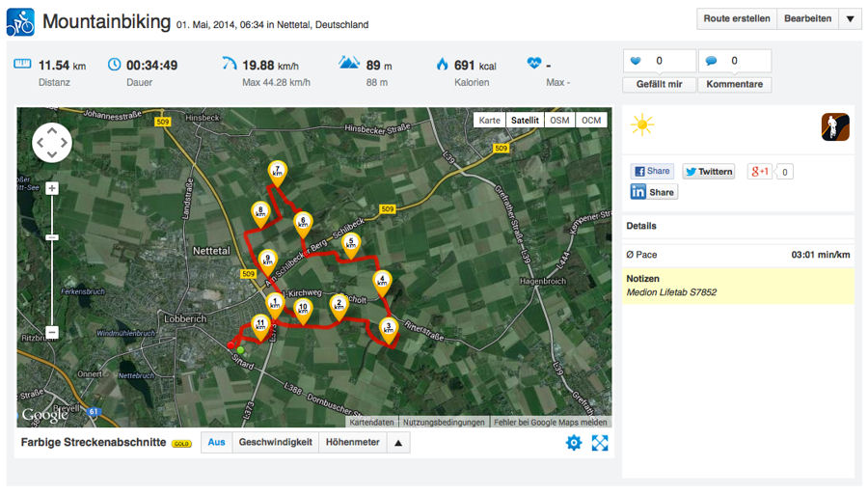Open Nutzungsbedingungen link
This screenshot has height=495, width=868.
tap(444, 423)
